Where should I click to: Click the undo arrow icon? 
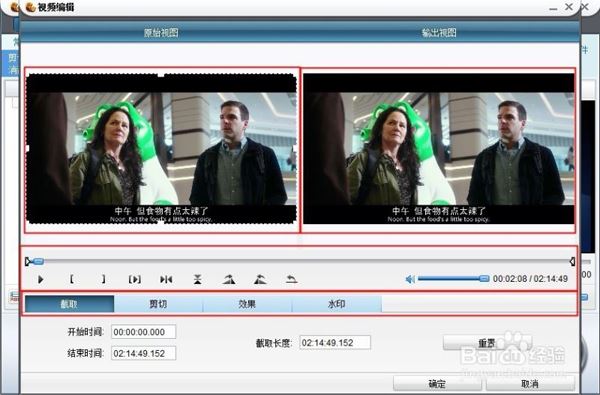pos(292,279)
